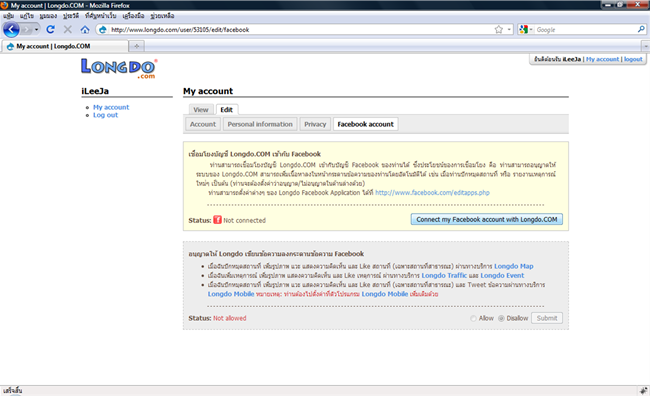Open the Longdo Map link
This screenshot has width=650, height=396.
[x=514, y=266]
